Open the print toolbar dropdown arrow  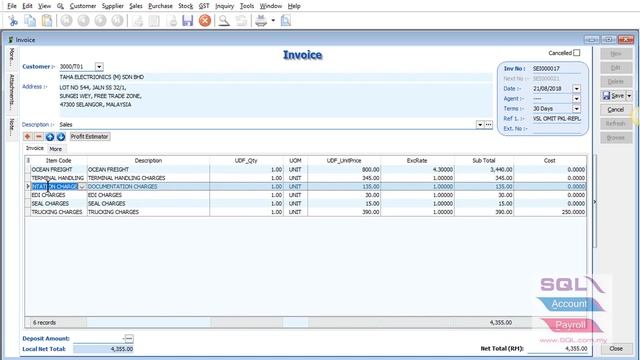click(x=273, y=20)
